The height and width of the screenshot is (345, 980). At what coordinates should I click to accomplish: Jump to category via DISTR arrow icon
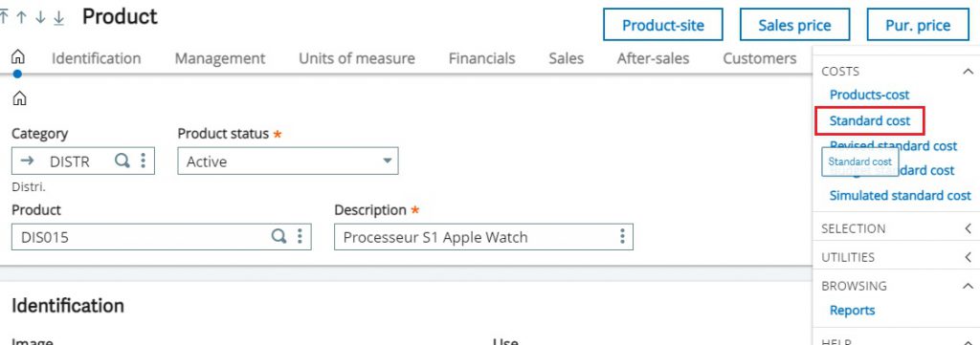point(27,161)
